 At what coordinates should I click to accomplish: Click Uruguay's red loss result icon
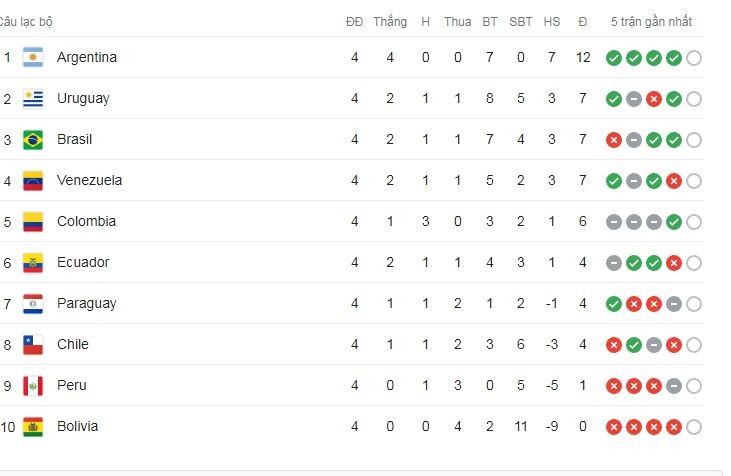point(654,99)
